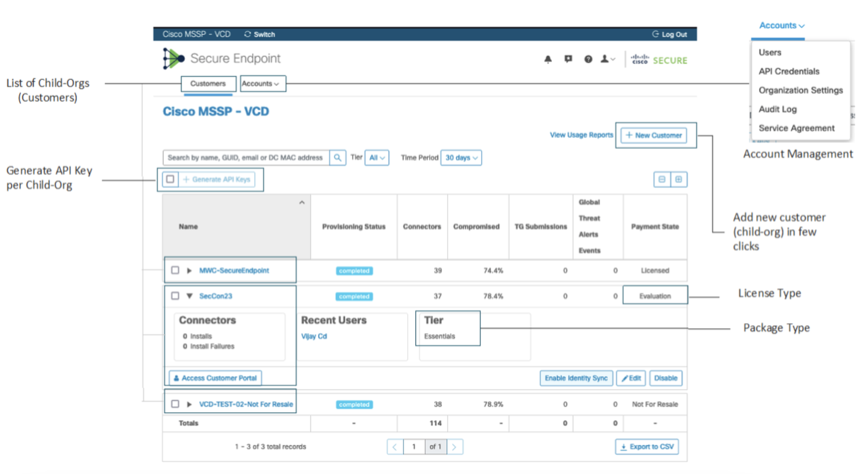Open the View Usage Reports link
The height and width of the screenshot is (474, 868).
pyautogui.click(x=581, y=135)
